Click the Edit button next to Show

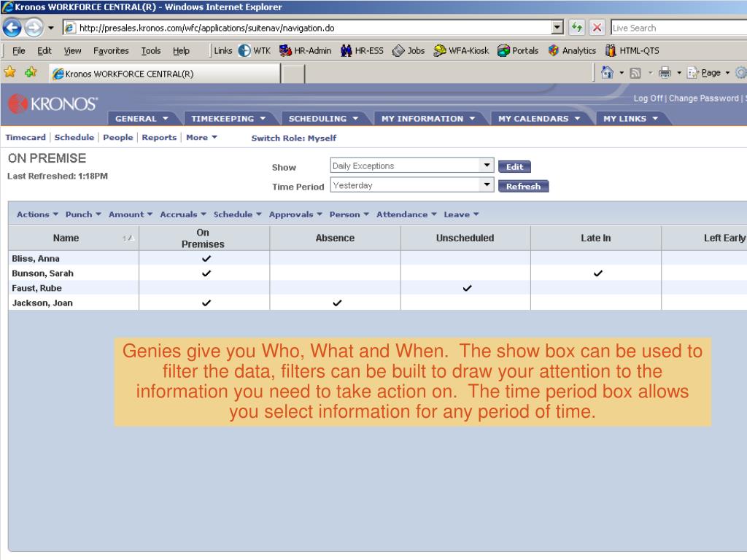pyautogui.click(x=514, y=167)
